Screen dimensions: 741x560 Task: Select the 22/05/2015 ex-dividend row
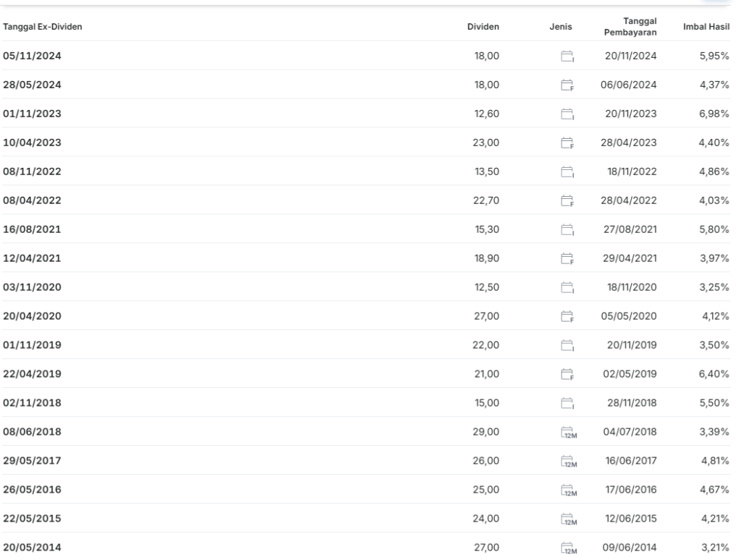tap(366, 519)
